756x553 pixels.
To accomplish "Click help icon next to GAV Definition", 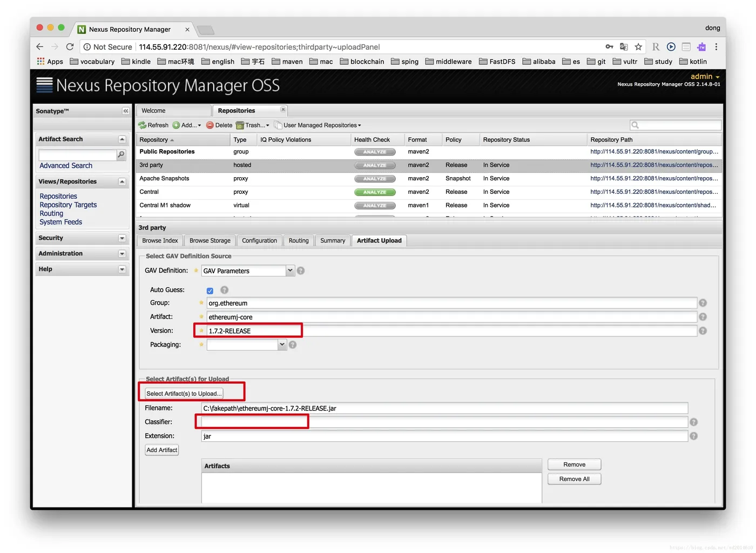I will pos(301,271).
